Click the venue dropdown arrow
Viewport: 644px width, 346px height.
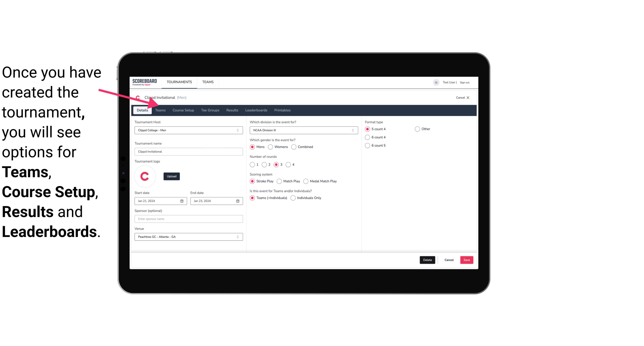click(238, 237)
